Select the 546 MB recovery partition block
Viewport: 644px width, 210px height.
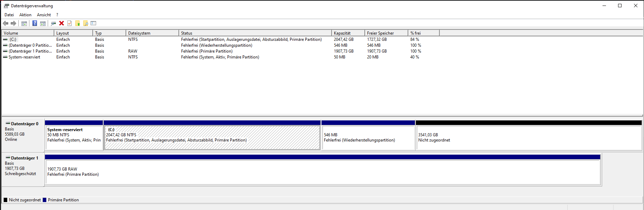[x=368, y=135]
